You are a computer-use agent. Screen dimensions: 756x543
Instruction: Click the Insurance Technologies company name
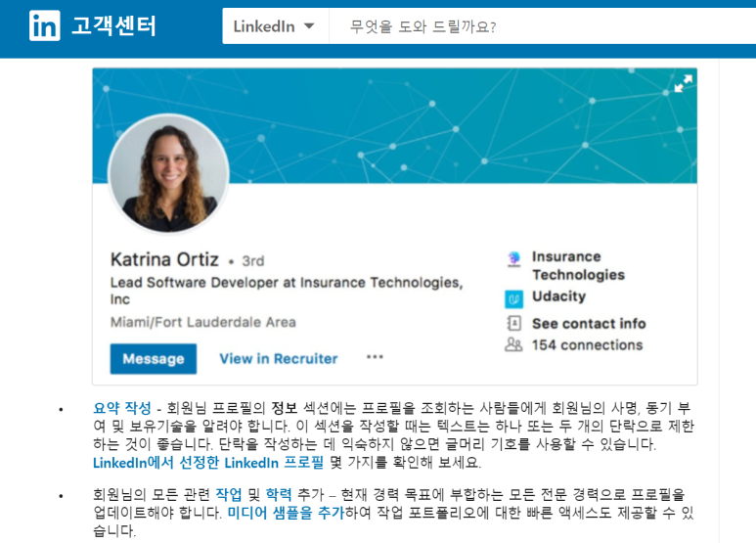[x=578, y=265]
